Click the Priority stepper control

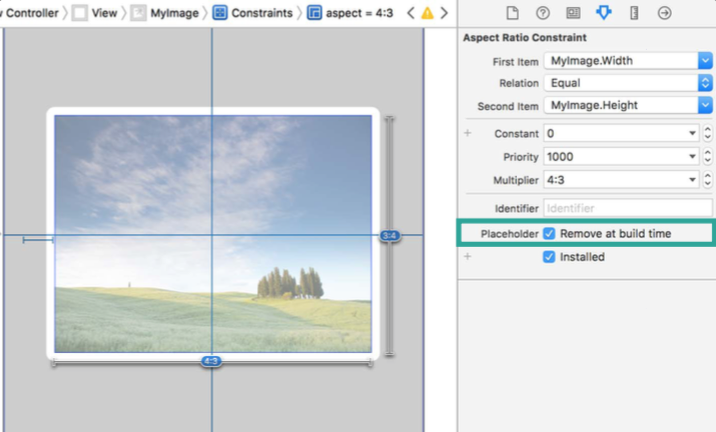707,157
